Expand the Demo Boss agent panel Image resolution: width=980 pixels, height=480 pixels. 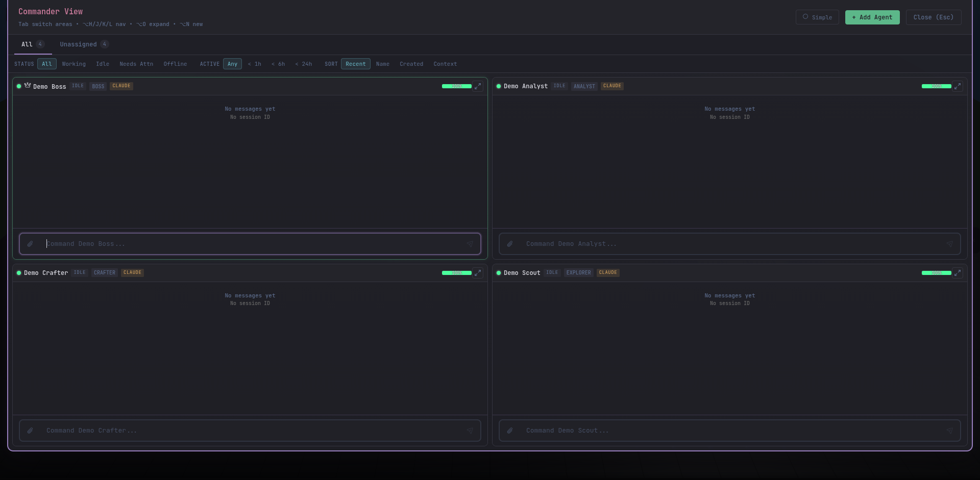pos(478,86)
